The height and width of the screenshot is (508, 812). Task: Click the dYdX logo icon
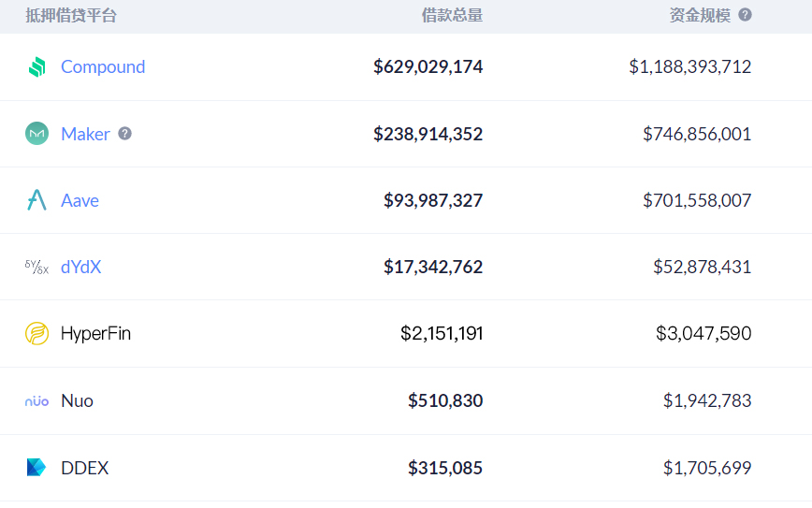coord(36,267)
